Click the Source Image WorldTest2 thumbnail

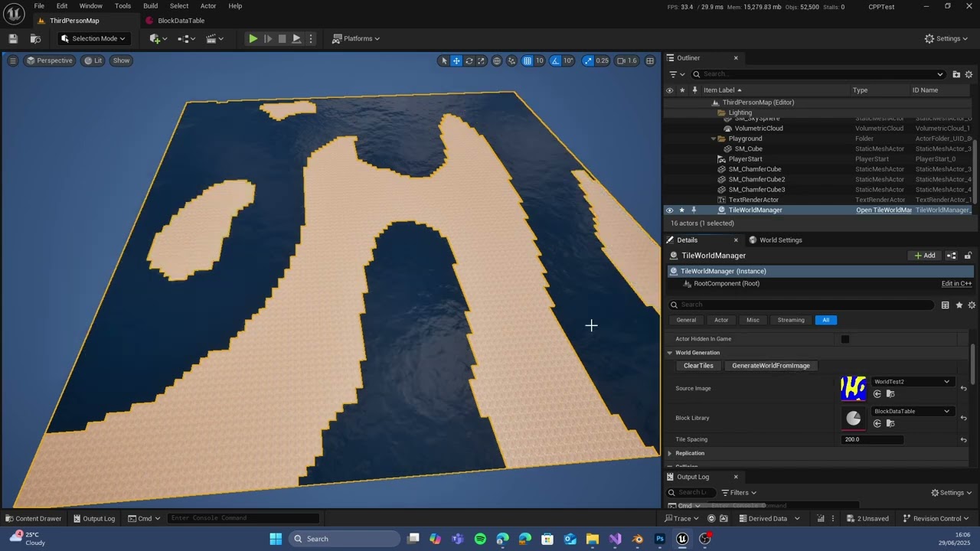click(x=853, y=388)
